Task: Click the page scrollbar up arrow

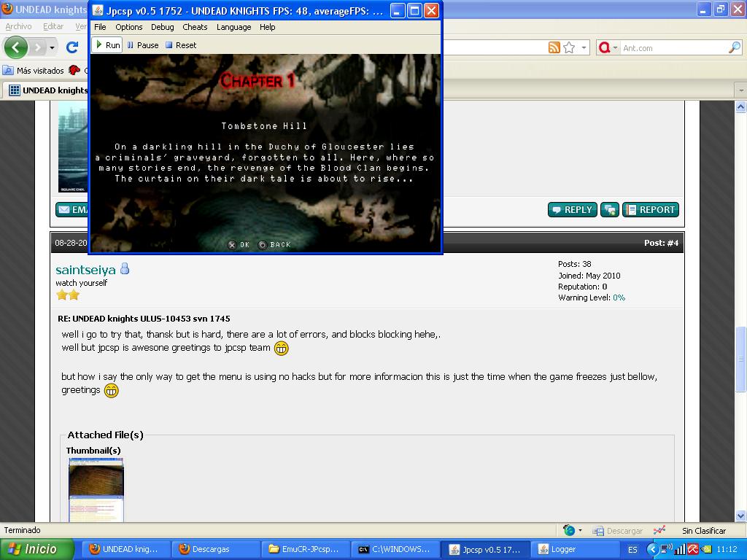Action: (x=740, y=107)
